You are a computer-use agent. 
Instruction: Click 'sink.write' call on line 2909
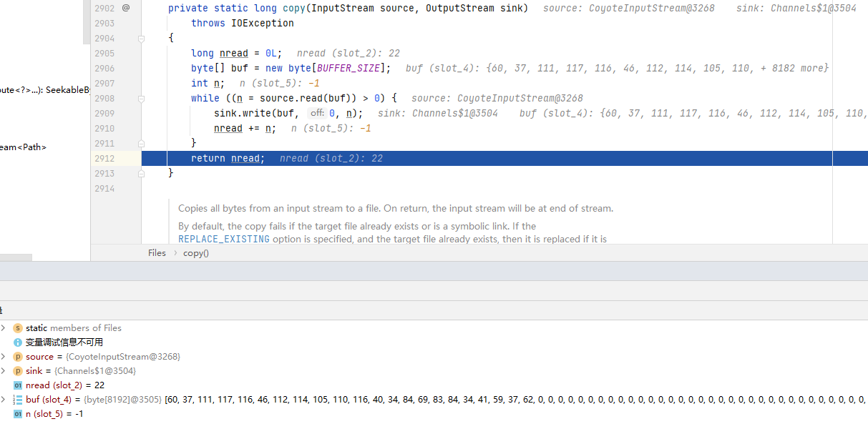[243, 113]
